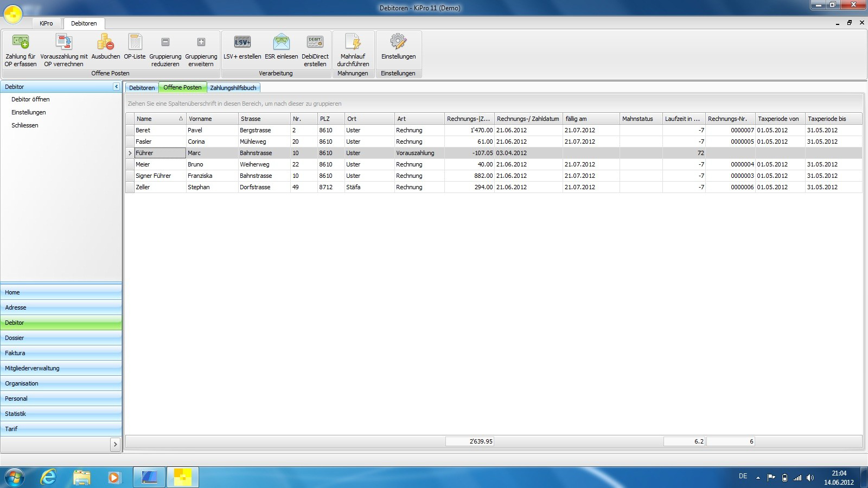Click Gruppierung erweitern icon
The width and height of the screenshot is (868, 488).
click(x=201, y=42)
